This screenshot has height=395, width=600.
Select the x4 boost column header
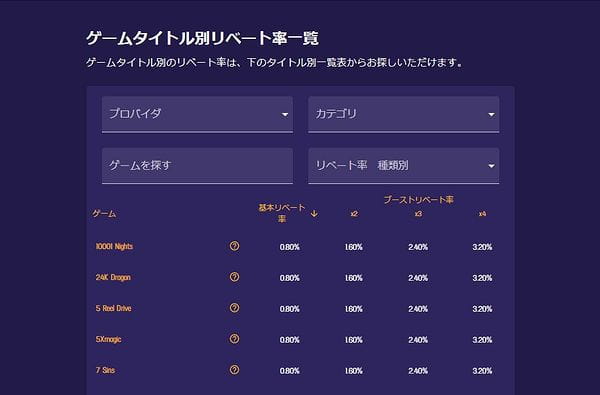pos(483,214)
